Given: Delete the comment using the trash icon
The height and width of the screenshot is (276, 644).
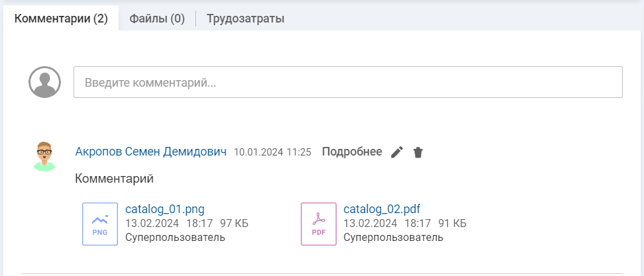Looking at the screenshot, I should coord(417,152).
